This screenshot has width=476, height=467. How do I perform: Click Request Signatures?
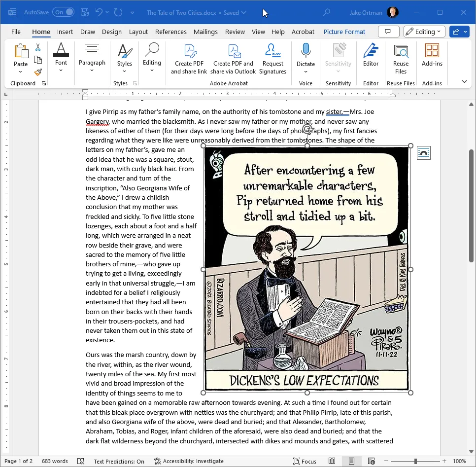point(272,59)
